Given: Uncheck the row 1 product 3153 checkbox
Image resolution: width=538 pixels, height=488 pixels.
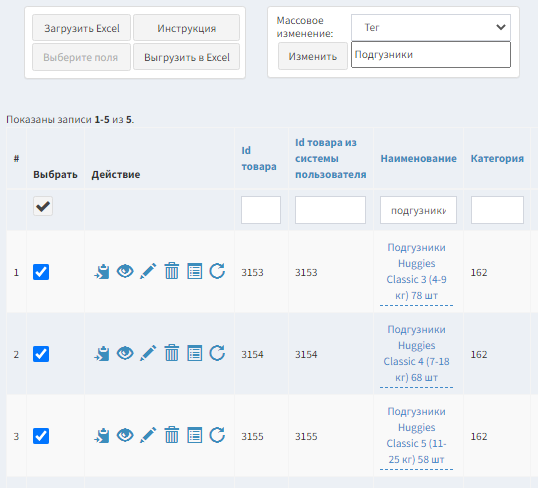Looking at the screenshot, I should [x=41, y=272].
